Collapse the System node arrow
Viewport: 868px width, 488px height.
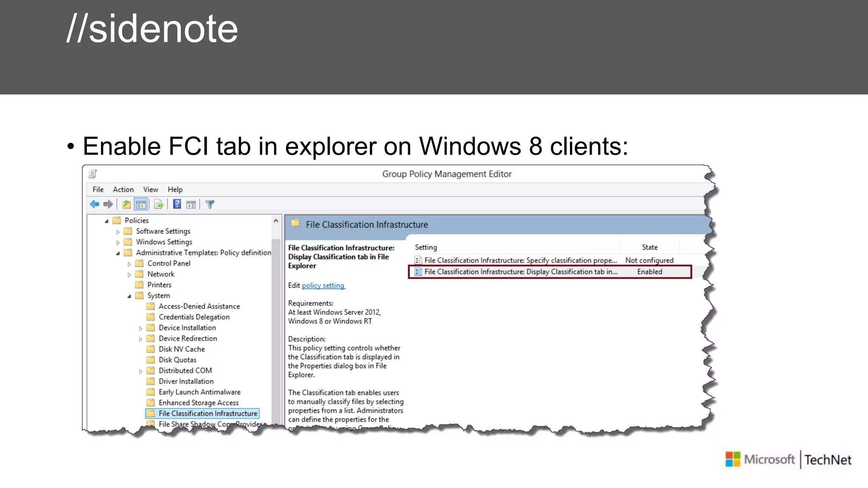pos(129,297)
